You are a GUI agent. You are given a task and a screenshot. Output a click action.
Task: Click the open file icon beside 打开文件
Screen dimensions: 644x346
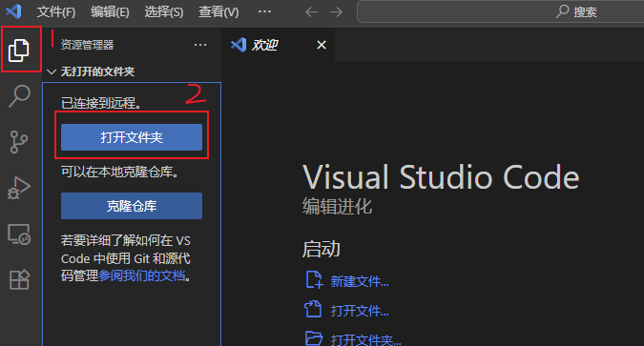313,309
